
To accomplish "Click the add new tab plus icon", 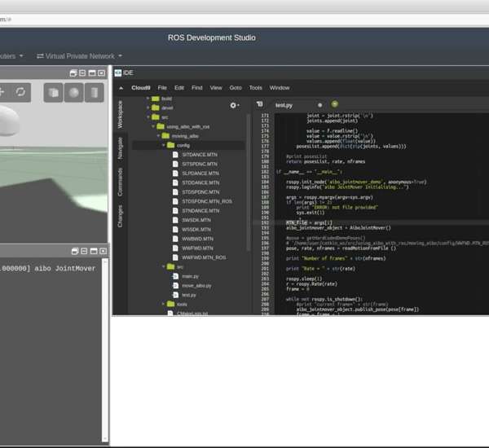I will [x=335, y=104].
